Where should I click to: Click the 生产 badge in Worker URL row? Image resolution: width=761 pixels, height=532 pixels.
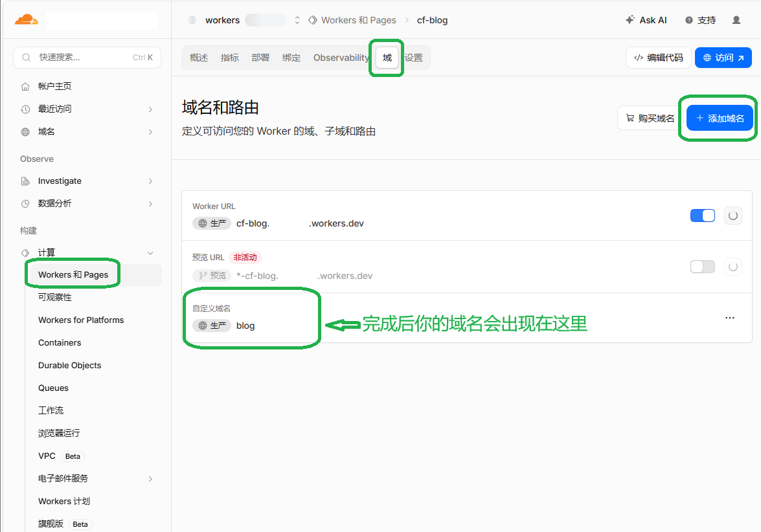(x=212, y=223)
